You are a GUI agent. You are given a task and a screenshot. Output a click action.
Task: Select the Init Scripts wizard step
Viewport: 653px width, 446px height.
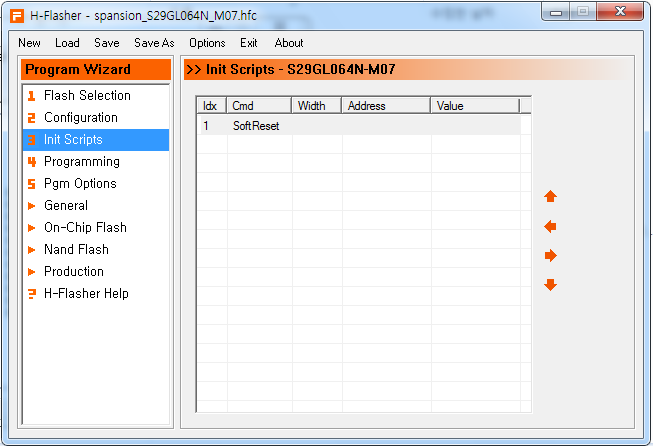(96, 140)
